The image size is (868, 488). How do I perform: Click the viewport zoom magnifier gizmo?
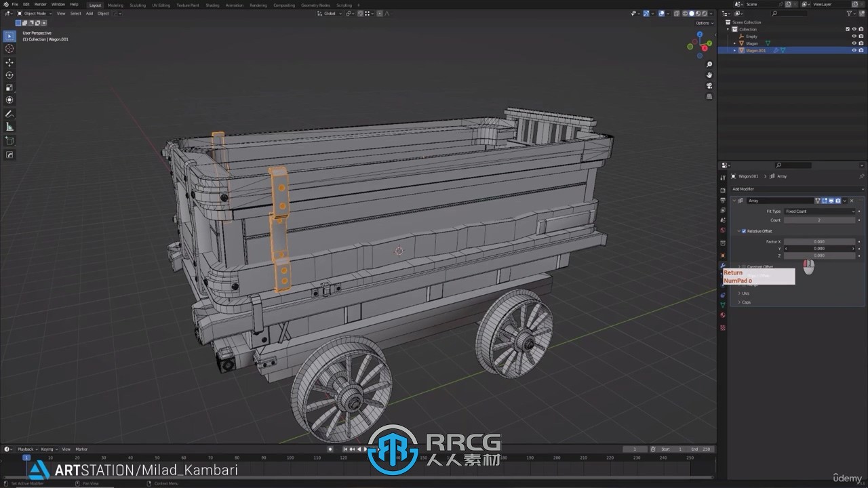[x=709, y=64]
